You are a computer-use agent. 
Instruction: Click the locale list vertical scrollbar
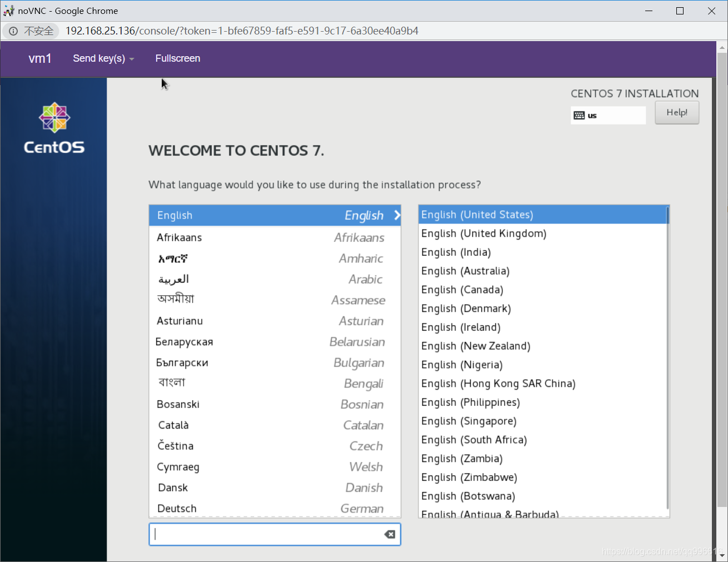(667, 359)
